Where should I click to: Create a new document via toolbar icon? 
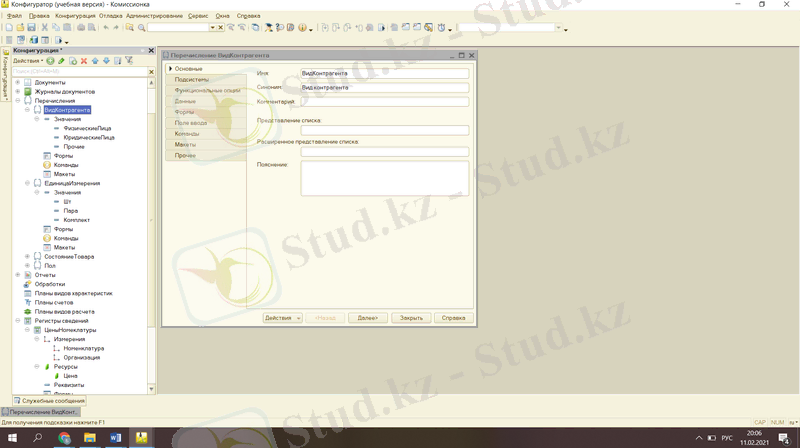[9, 27]
